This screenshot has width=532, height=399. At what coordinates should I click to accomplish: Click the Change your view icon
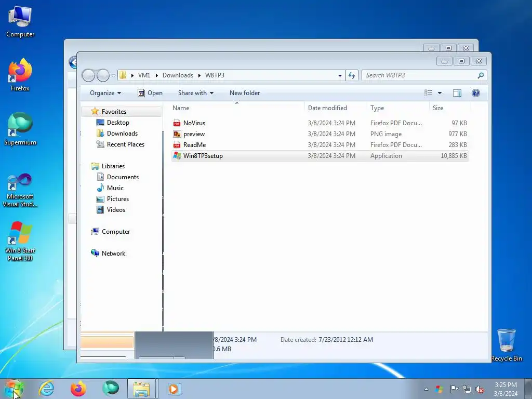coord(429,93)
